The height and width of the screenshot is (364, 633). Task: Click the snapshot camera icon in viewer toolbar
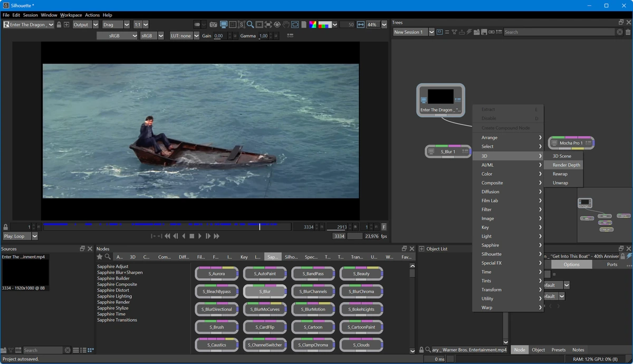coord(213,24)
